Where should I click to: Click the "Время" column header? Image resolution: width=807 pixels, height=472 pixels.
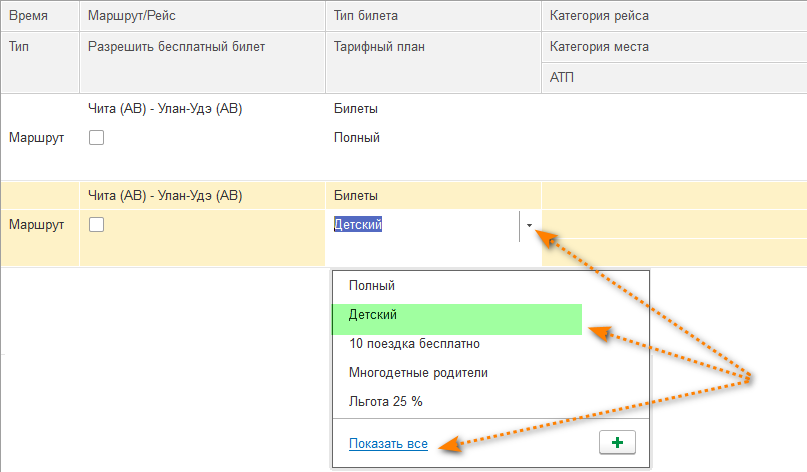(28, 17)
